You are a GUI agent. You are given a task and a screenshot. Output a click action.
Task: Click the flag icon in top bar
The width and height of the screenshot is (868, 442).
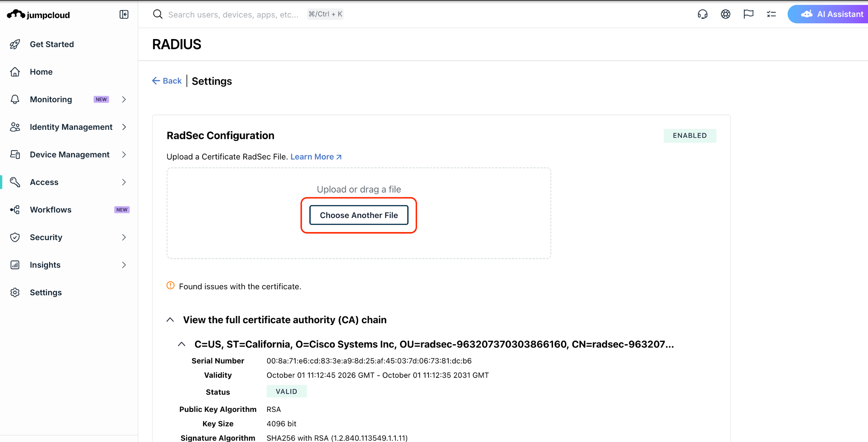pos(748,14)
